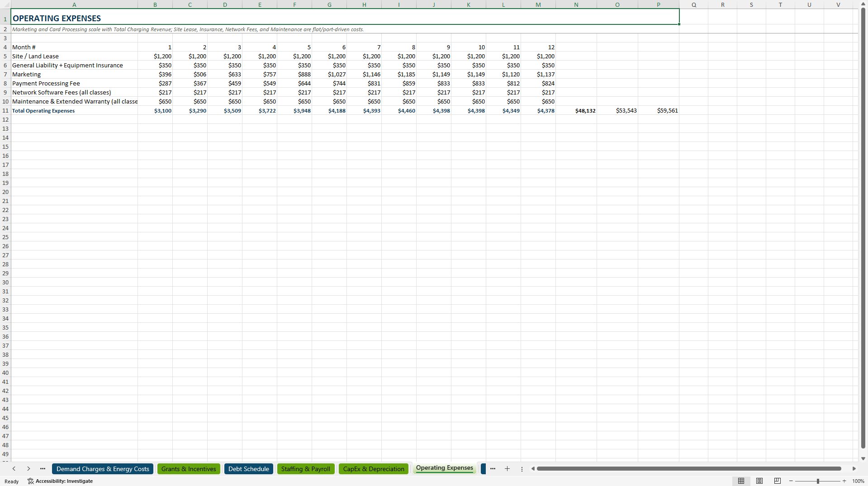The width and height of the screenshot is (868, 486).
Task: Show more sheets via right ellipsis
Action: (493, 469)
